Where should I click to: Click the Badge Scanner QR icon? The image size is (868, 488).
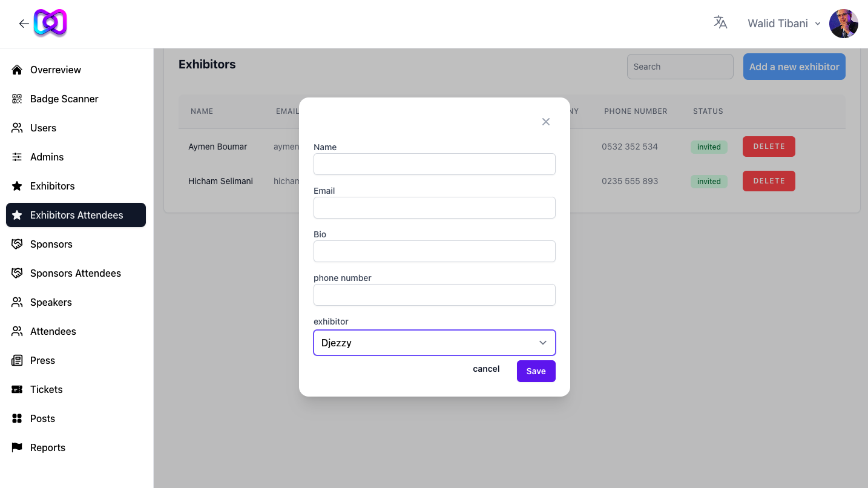click(17, 99)
